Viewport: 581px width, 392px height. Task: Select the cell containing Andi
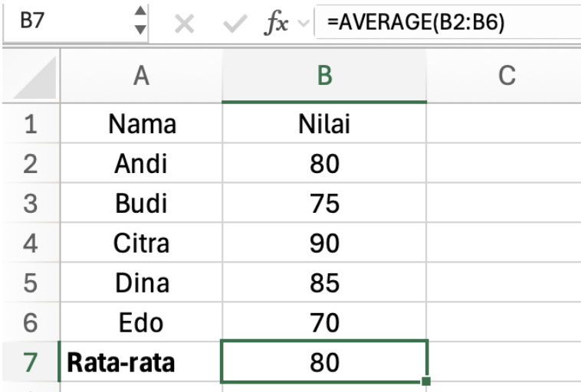(140, 163)
